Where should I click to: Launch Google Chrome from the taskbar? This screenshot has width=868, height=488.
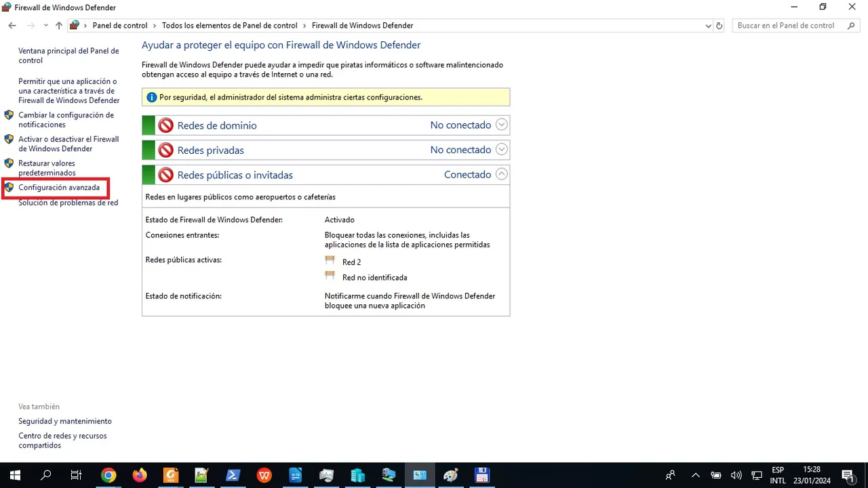108,475
